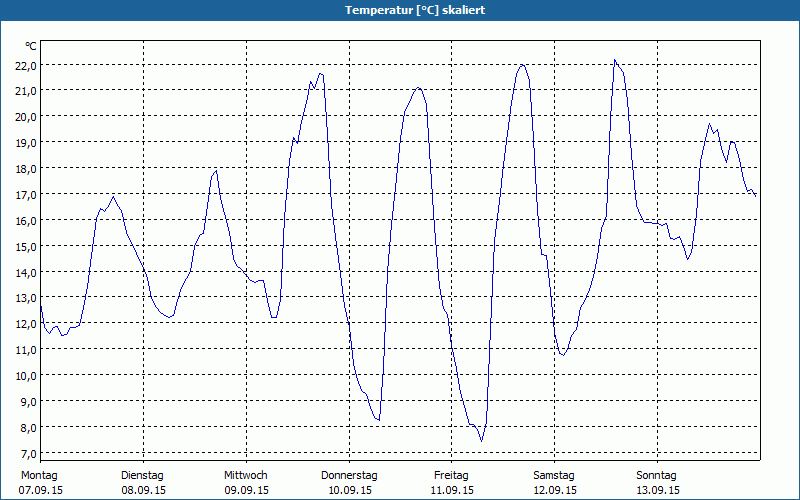Viewport: 800px width, 500px height.
Task: Click the Thursday morning minimum near 8°C
Action: pyautogui.click(x=379, y=420)
